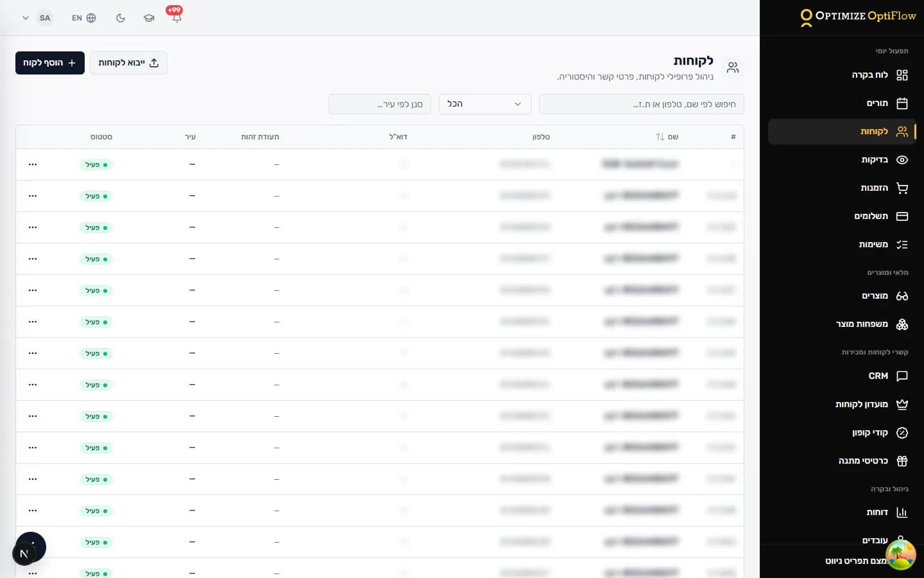Open מועדון לקוחות customer club item
Screen dimensions: 924x578
pyautogui.click(x=842, y=405)
